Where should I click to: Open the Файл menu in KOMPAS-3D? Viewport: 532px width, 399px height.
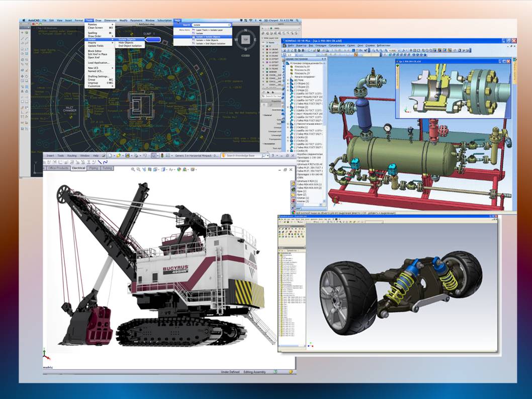point(291,45)
